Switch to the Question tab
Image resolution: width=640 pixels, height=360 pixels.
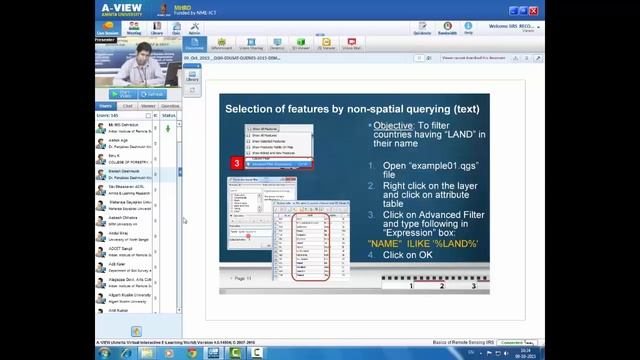pyautogui.click(x=170, y=106)
